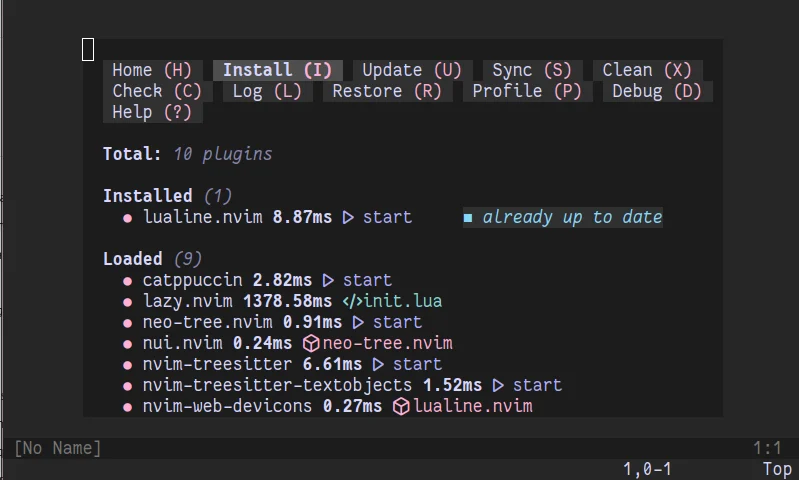
Task: Open Profile (P) view
Action: pyautogui.click(x=527, y=91)
